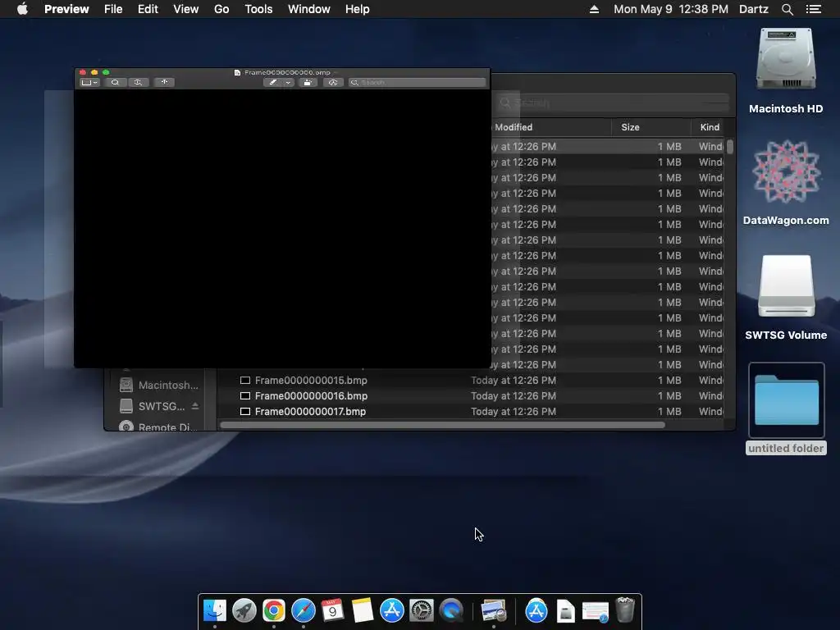Open the View menu
The image size is (840, 630).
point(186,9)
